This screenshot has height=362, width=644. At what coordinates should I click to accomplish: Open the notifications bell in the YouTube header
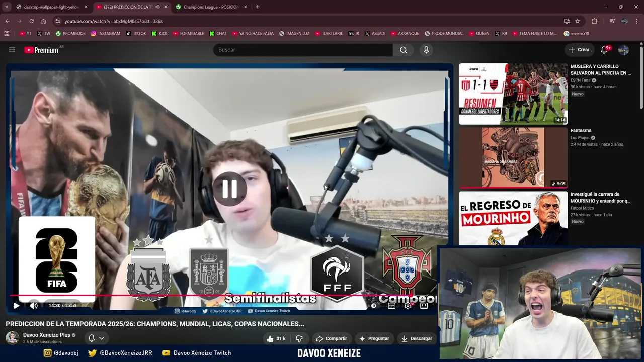click(605, 50)
